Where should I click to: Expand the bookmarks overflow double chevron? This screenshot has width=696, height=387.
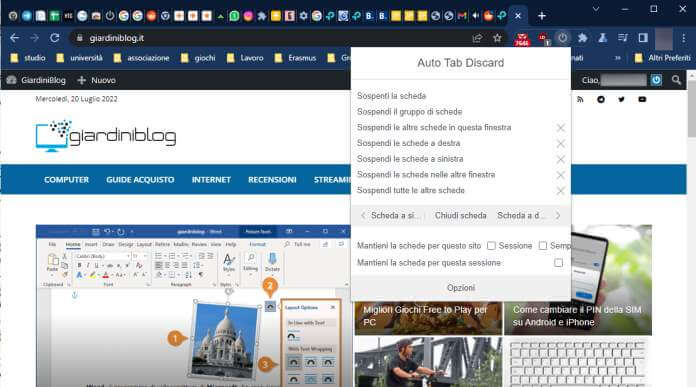pyautogui.click(x=617, y=58)
